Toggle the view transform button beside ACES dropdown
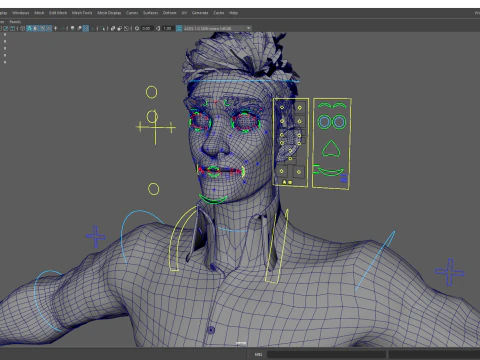The width and height of the screenshot is (480, 360). click(179, 28)
